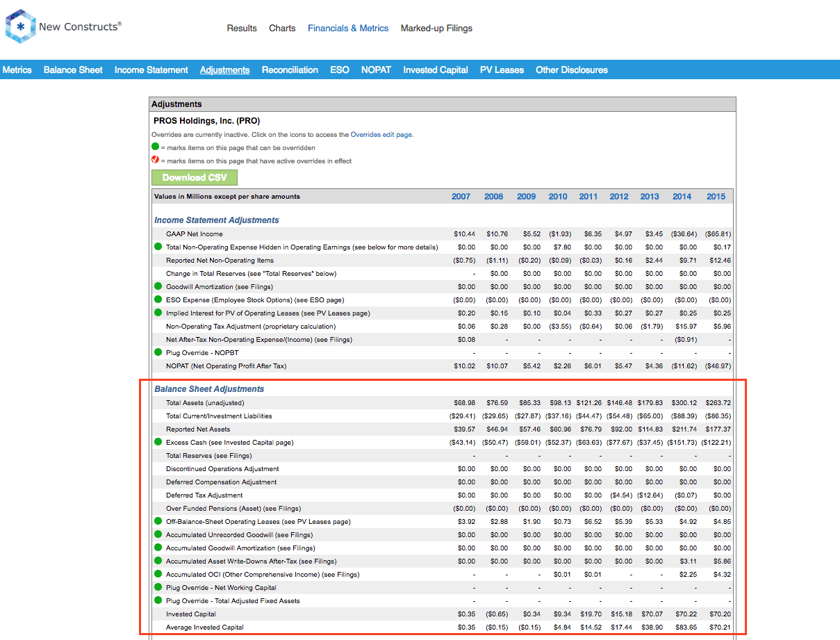Image resolution: width=840 pixels, height=640 pixels.
Task: Click green override dot for Accumulated OCI
Action: click(x=158, y=574)
